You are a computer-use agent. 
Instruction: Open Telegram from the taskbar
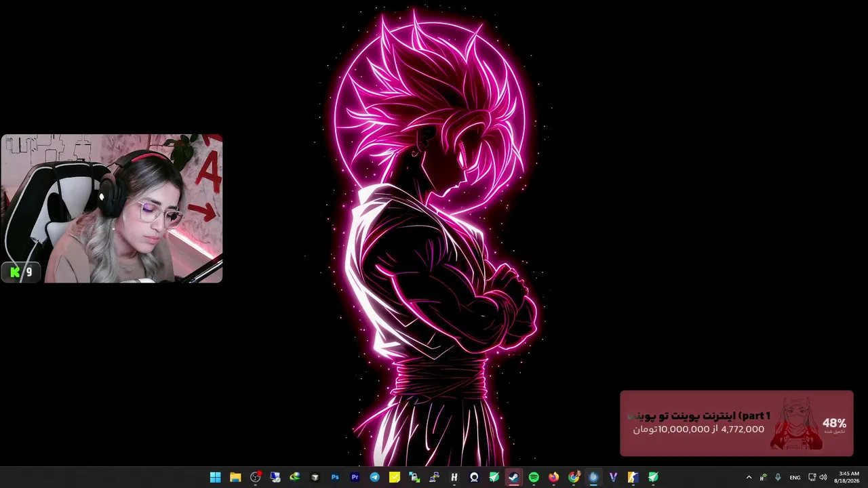[374, 477]
